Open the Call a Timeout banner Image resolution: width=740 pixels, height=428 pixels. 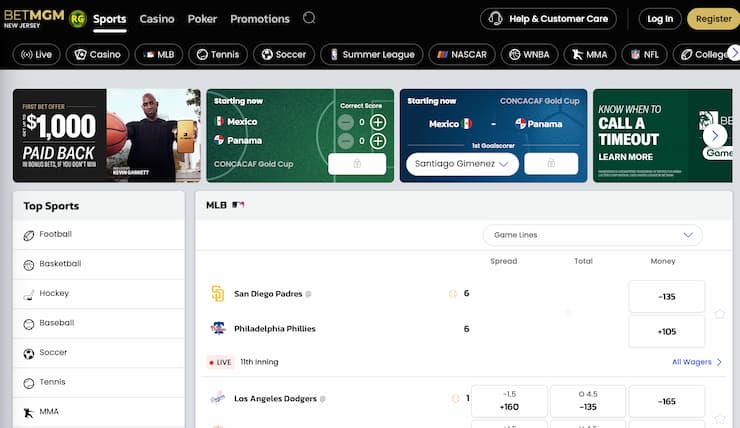pyautogui.click(x=663, y=135)
